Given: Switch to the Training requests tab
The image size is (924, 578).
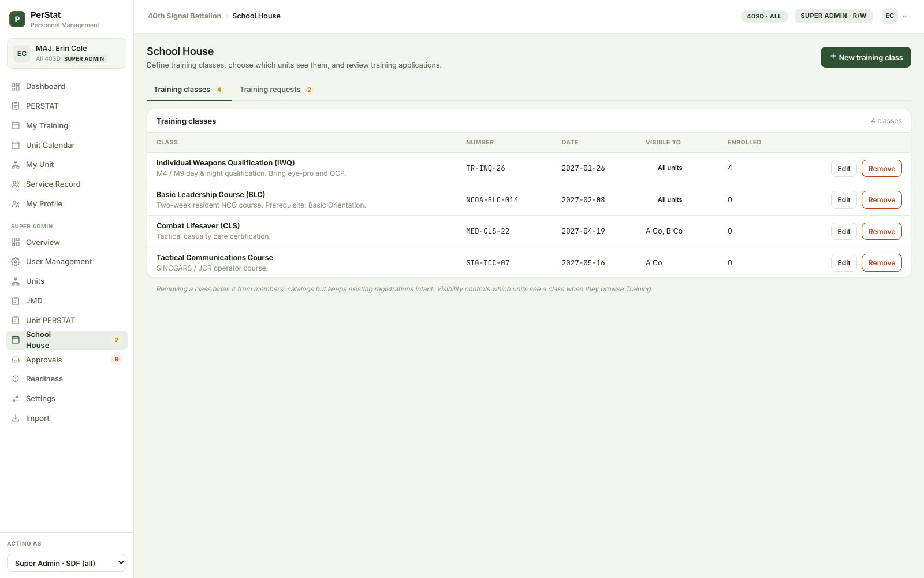Looking at the screenshot, I should point(277,90).
